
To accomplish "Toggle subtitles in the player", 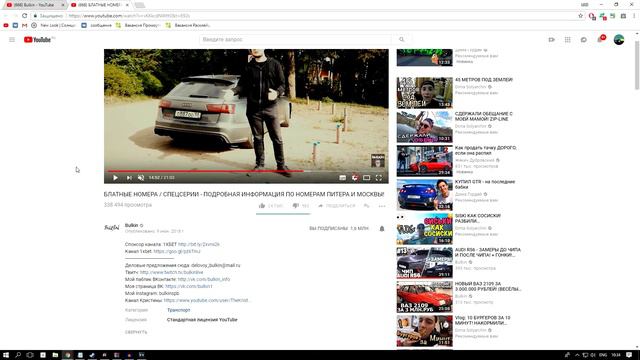I will click(342, 178).
